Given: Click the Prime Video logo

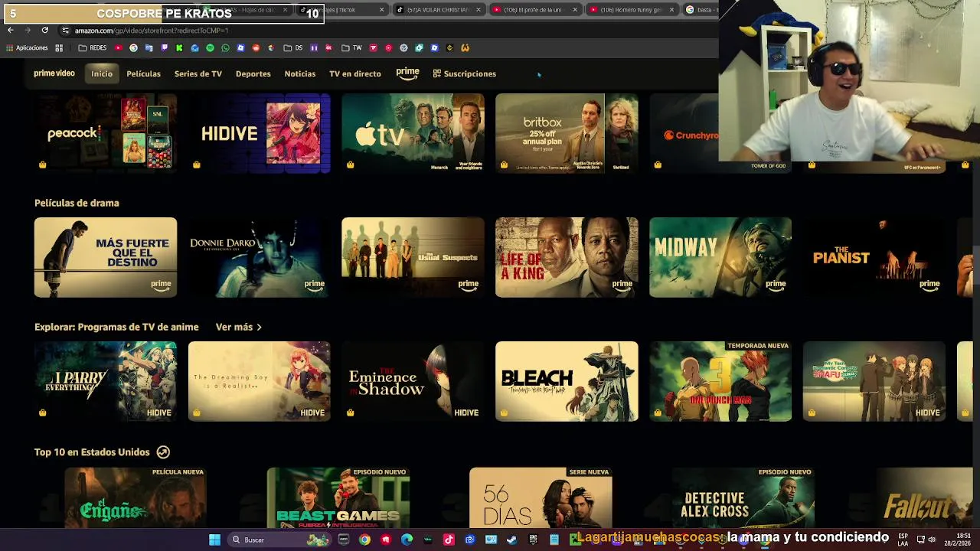Looking at the screenshot, I should coord(54,73).
